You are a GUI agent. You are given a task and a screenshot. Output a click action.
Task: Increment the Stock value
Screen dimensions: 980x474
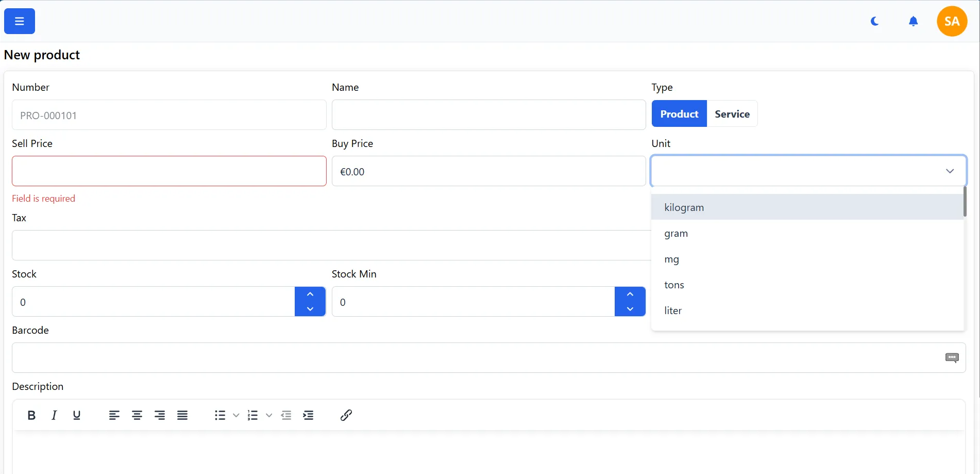310,294
